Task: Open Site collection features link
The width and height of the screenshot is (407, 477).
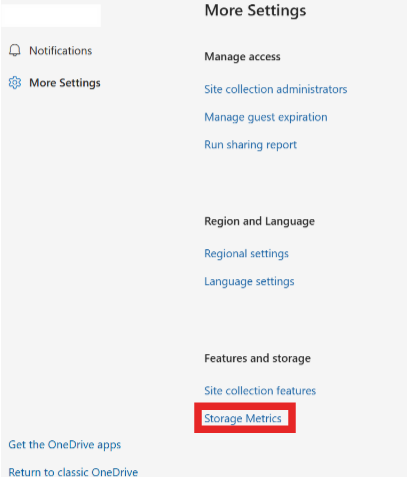Action: tap(260, 391)
